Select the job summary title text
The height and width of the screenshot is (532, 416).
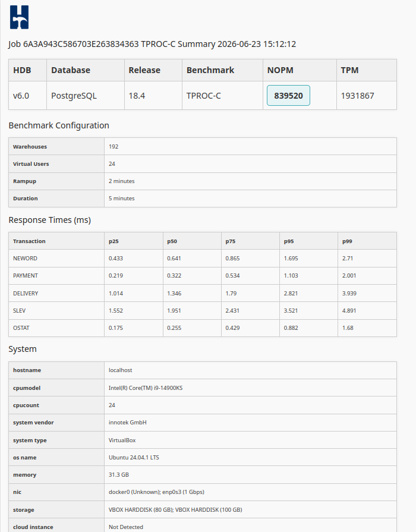(152, 44)
